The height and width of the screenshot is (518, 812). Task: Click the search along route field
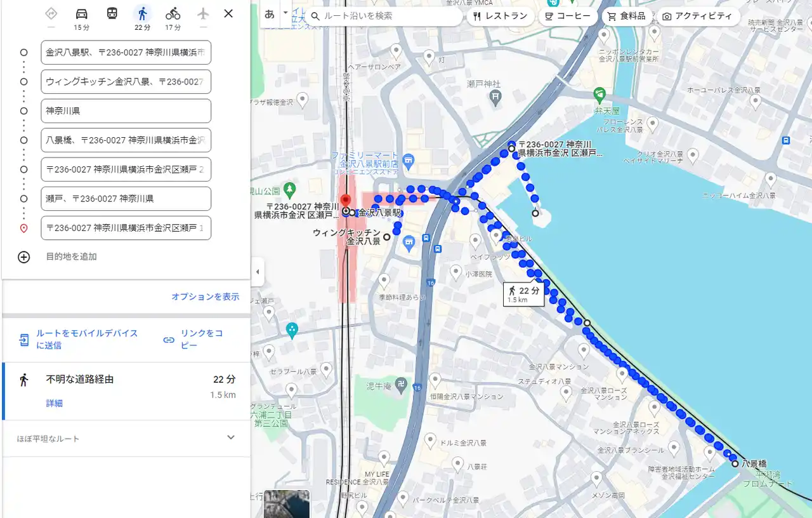[388, 16]
